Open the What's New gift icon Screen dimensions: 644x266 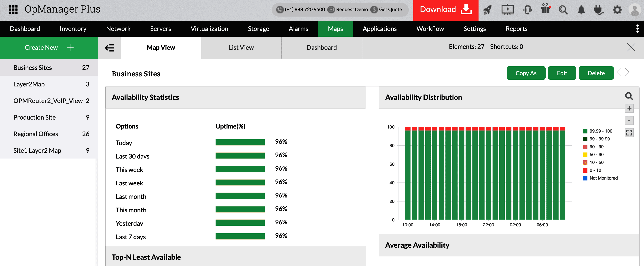[545, 10]
